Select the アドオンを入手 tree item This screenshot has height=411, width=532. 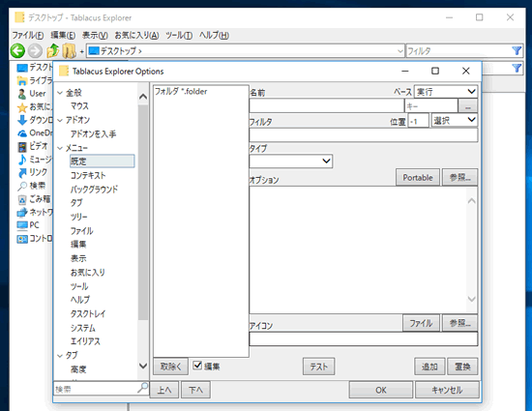pos(93,134)
